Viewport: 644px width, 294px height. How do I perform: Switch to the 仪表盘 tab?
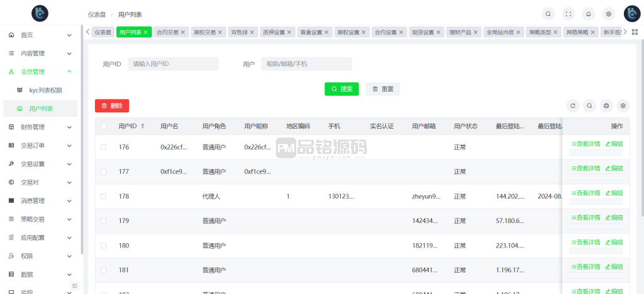(x=103, y=33)
